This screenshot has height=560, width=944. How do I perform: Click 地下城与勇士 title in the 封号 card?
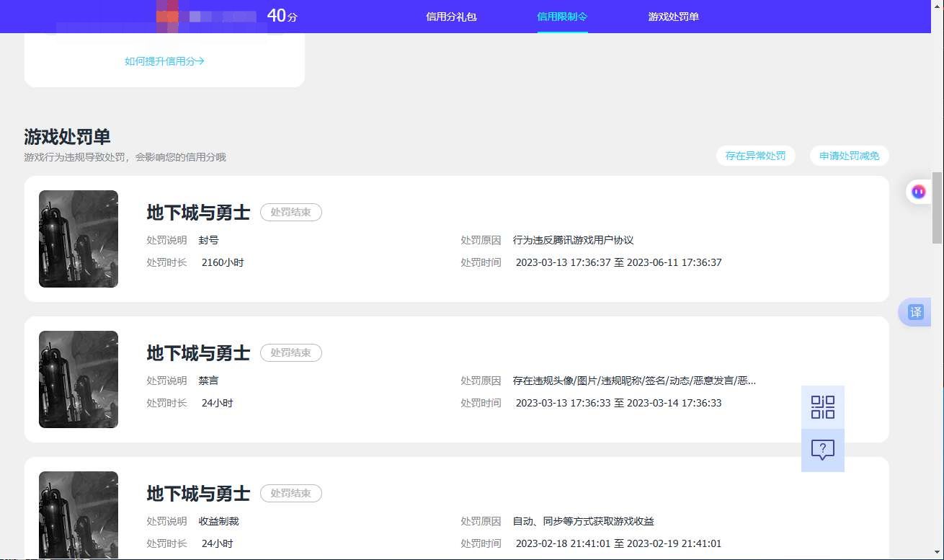[198, 213]
